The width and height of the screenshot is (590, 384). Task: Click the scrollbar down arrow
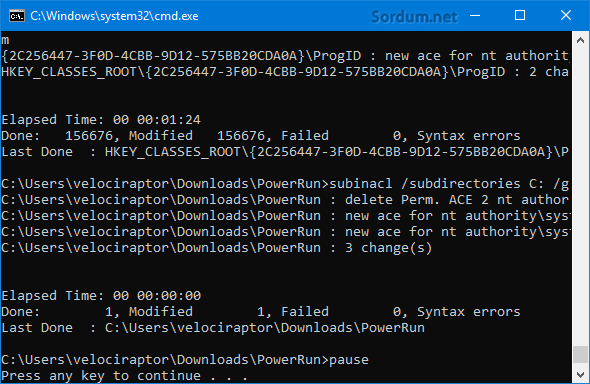[580, 374]
